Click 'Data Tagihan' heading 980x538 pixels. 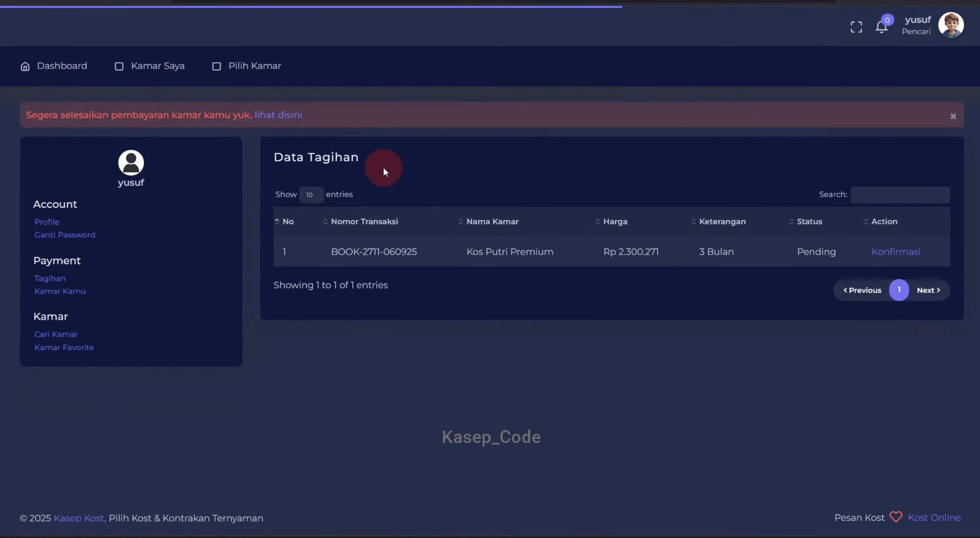pyautogui.click(x=316, y=157)
